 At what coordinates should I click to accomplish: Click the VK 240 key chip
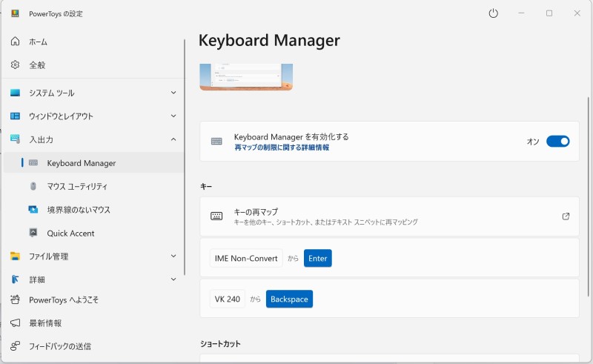pyautogui.click(x=228, y=299)
